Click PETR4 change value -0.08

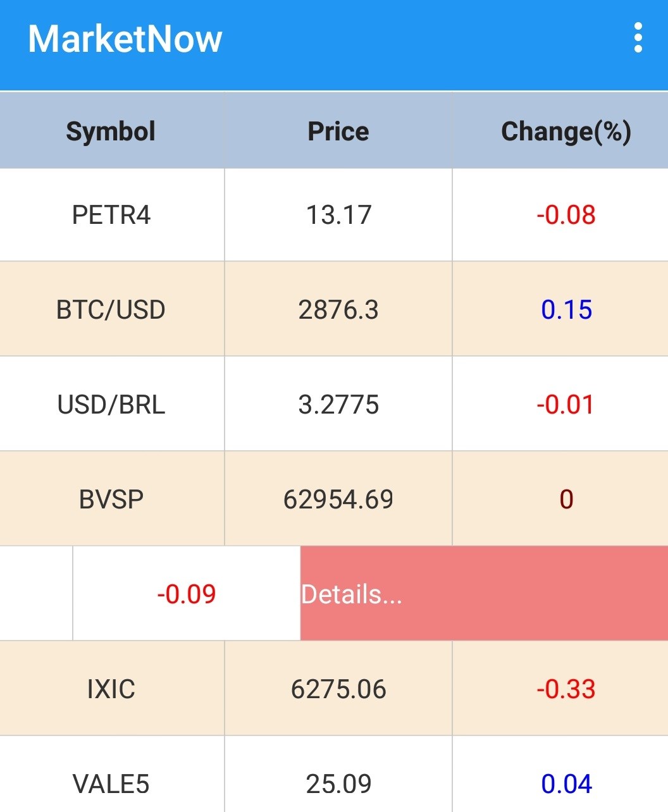pos(566,215)
